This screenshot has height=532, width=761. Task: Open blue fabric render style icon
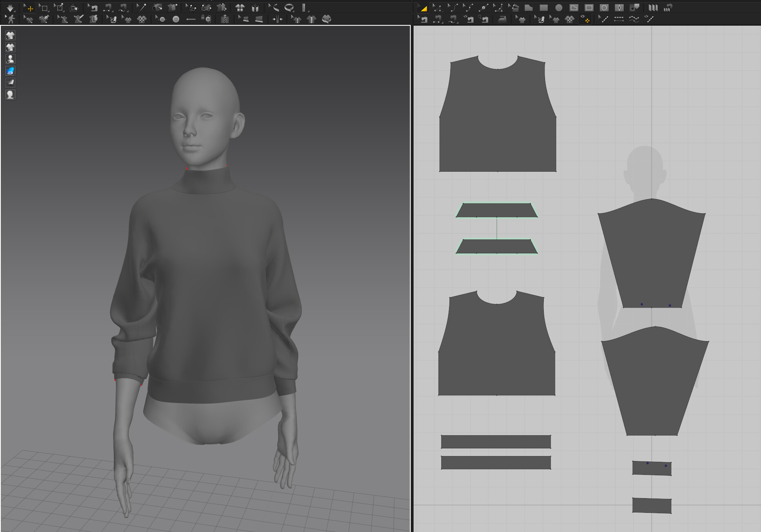click(x=10, y=71)
